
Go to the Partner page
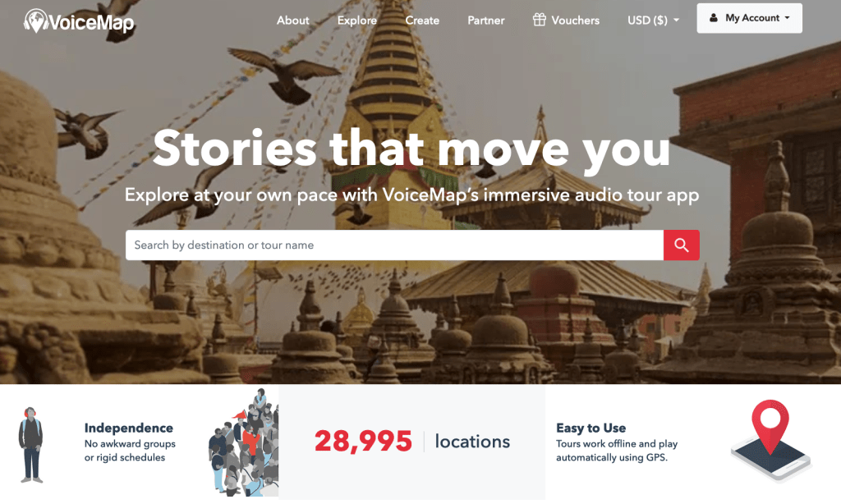click(x=486, y=21)
